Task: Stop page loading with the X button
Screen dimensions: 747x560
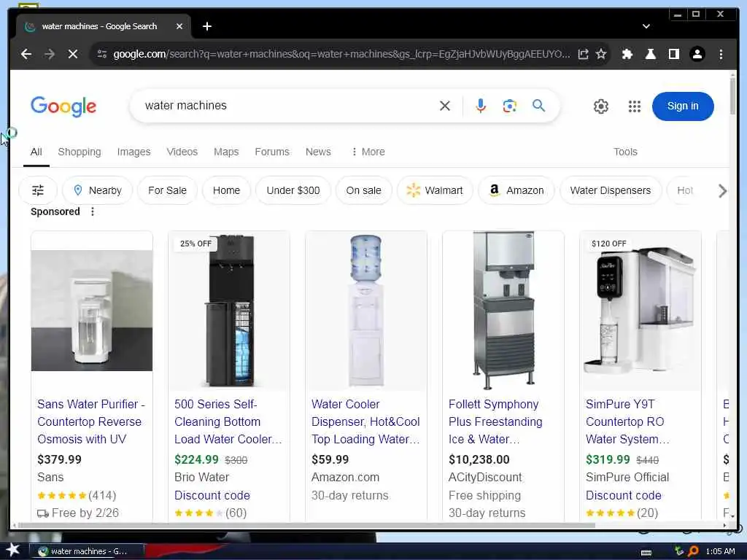Action: click(73, 54)
